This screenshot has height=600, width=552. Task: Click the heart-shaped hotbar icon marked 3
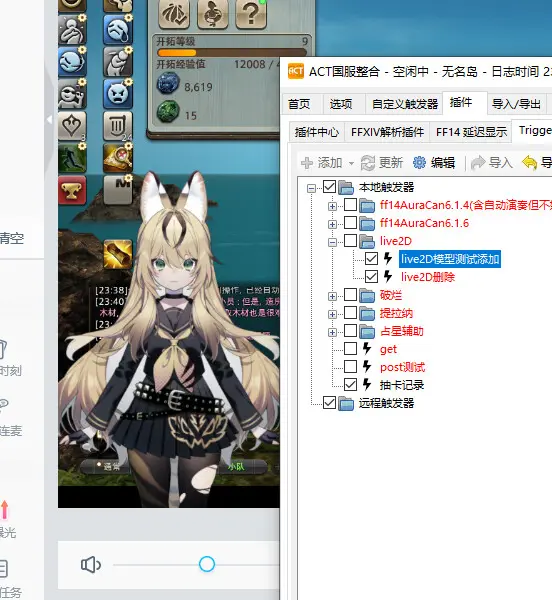[x=72, y=126]
